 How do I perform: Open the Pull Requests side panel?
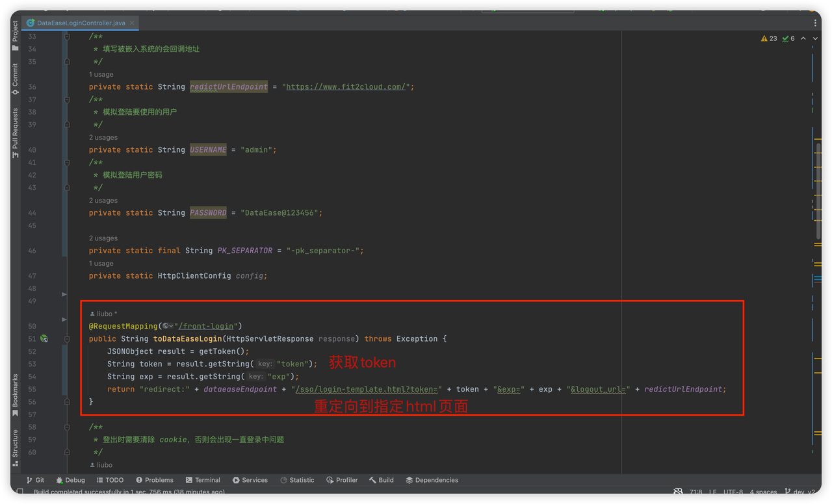(15, 132)
